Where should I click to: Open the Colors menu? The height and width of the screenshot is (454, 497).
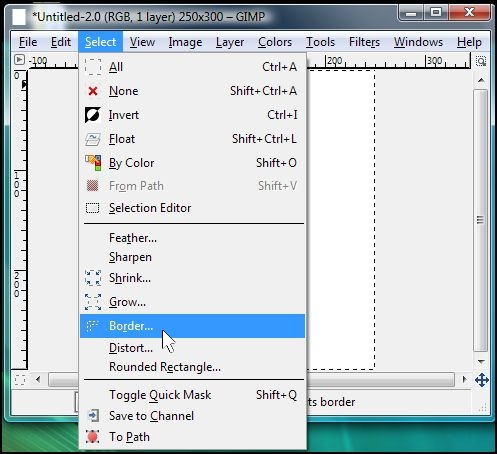coord(275,42)
